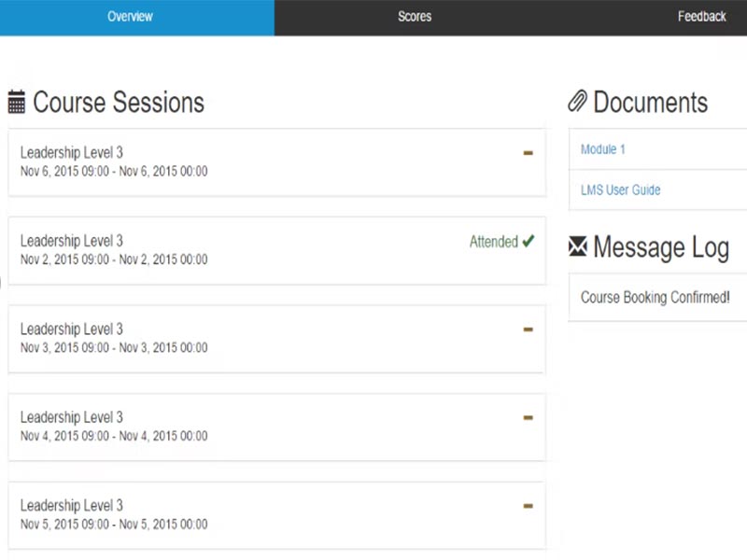Click the calendar icon beside Course Sessions
The image size is (747, 560).
point(16,101)
